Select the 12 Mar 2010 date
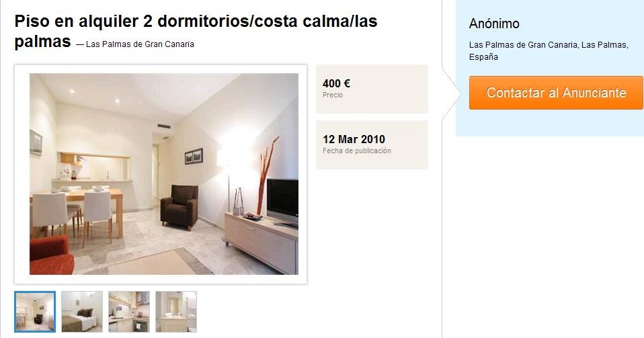The image size is (644, 338). coord(354,139)
